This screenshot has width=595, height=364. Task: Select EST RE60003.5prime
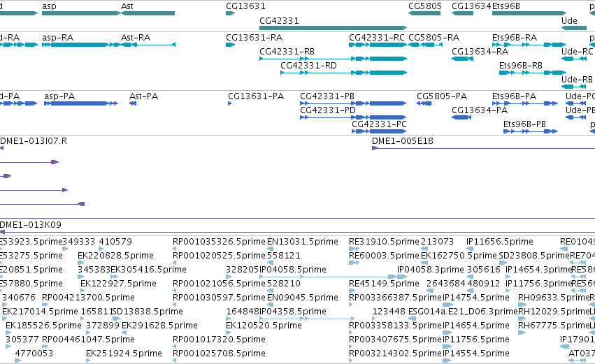[354, 263]
